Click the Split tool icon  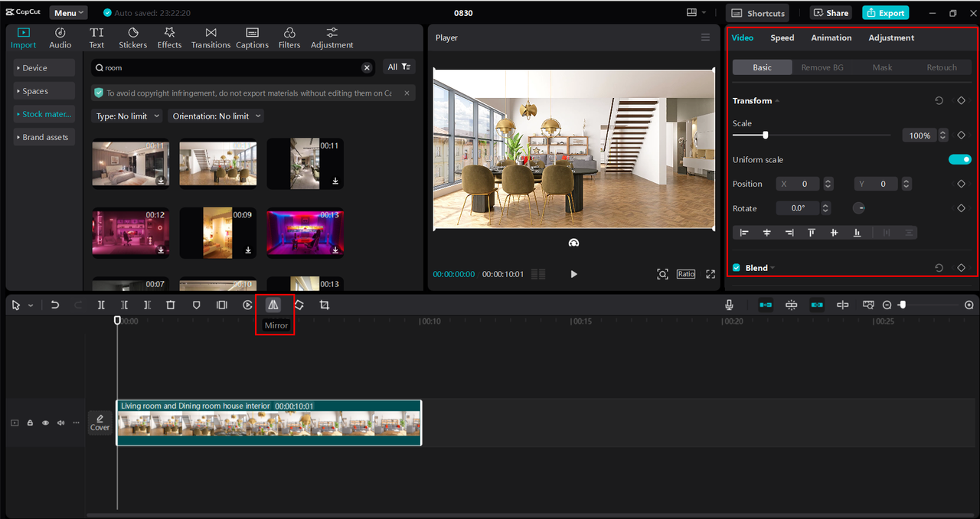[x=101, y=305]
